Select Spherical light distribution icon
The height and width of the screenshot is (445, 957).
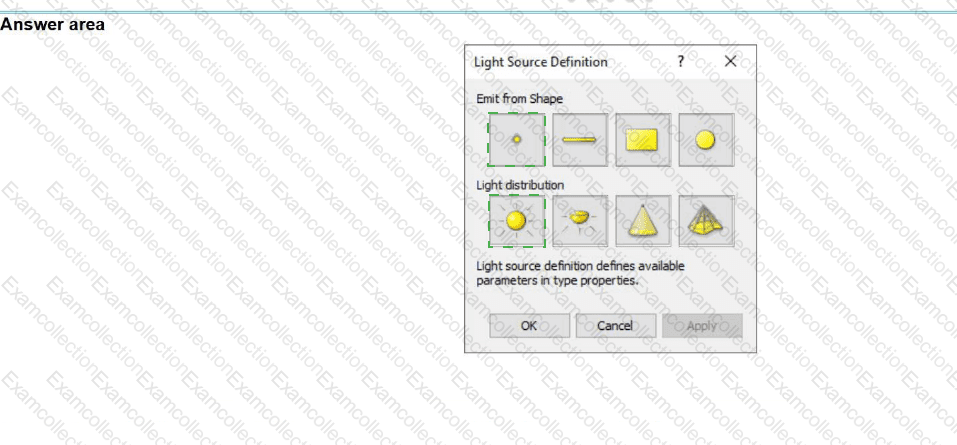coord(517,221)
